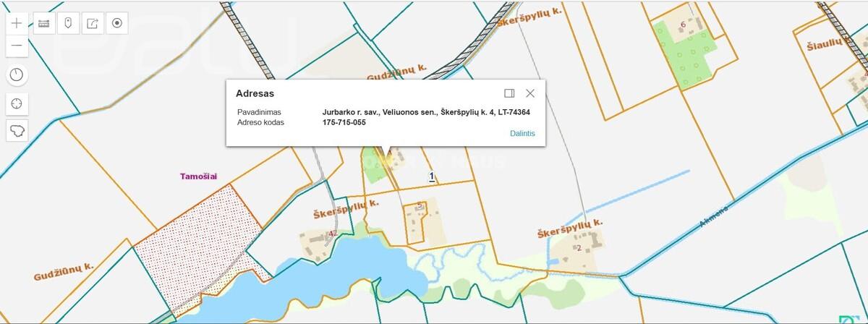
Task: Open the measure ruler tool
Action: pyautogui.click(x=44, y=23)
